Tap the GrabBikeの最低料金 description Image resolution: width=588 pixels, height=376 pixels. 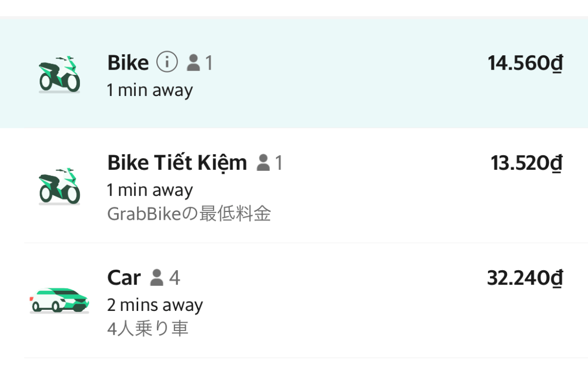tap(189, 214)
